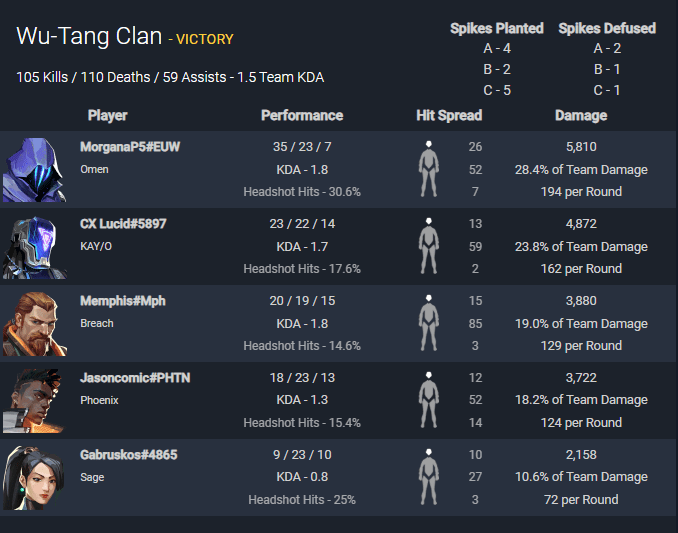Open CX Lucid#5897 player profile
Viewport: 678px width, 533px height.
(123, 224)
